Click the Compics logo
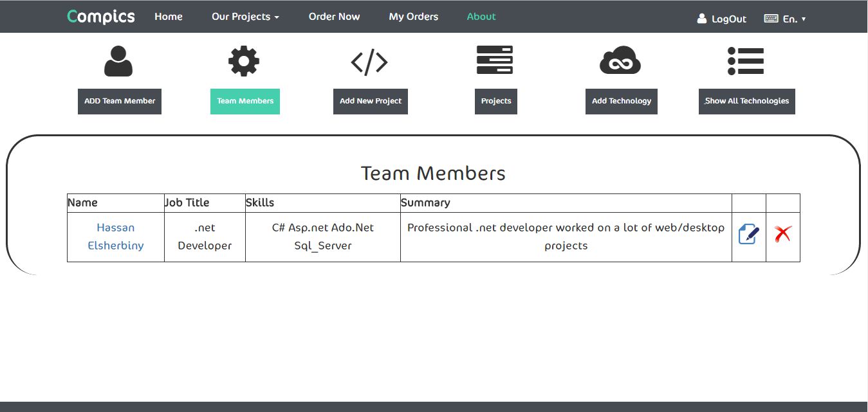The width and height of the screenshot is (868, 412). 101,17
